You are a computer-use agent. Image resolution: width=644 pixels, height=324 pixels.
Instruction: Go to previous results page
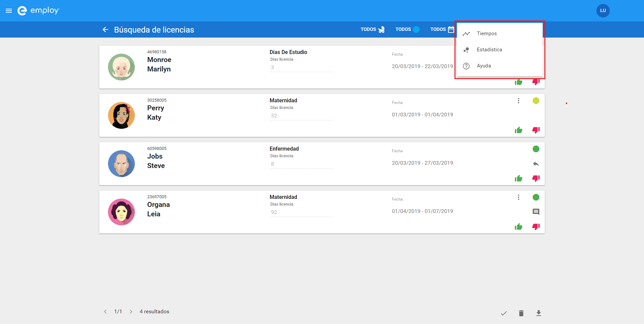tap(105, 312)
